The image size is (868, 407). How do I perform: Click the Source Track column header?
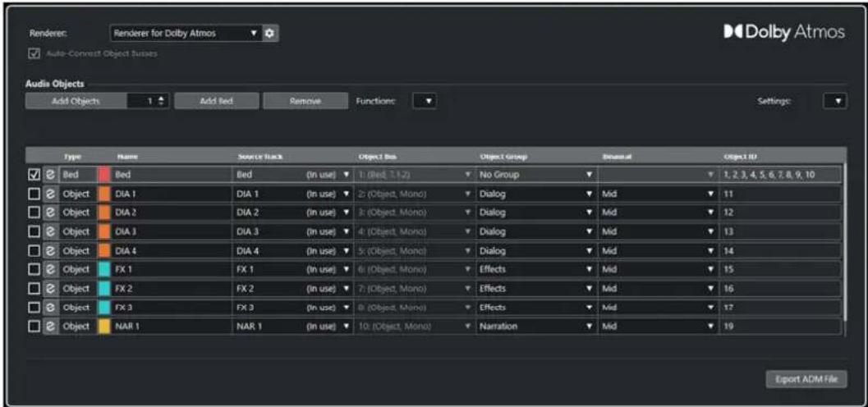pos(260,157)
